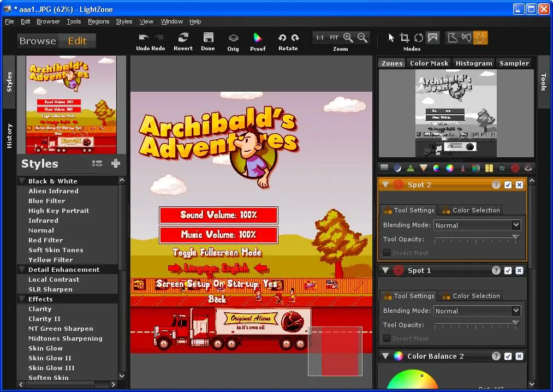Show the original image with Orig

pos(233,38)
